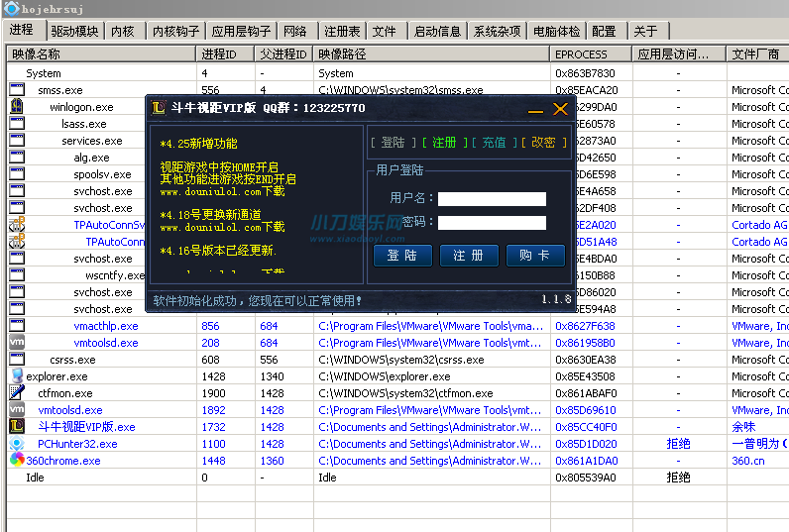789x532 pixels.
Task: Select the explorer.exe process name
Action: [x=56, y=376]
